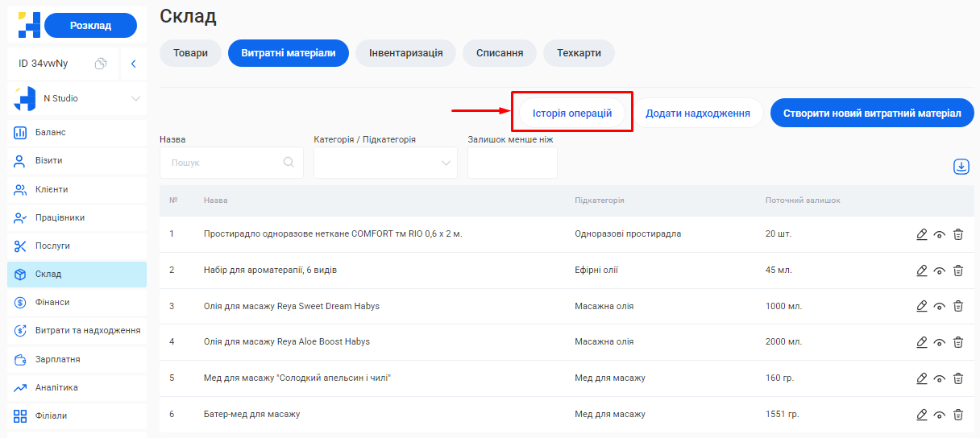Open Зарплатня in sidebar

coord(77,359)
